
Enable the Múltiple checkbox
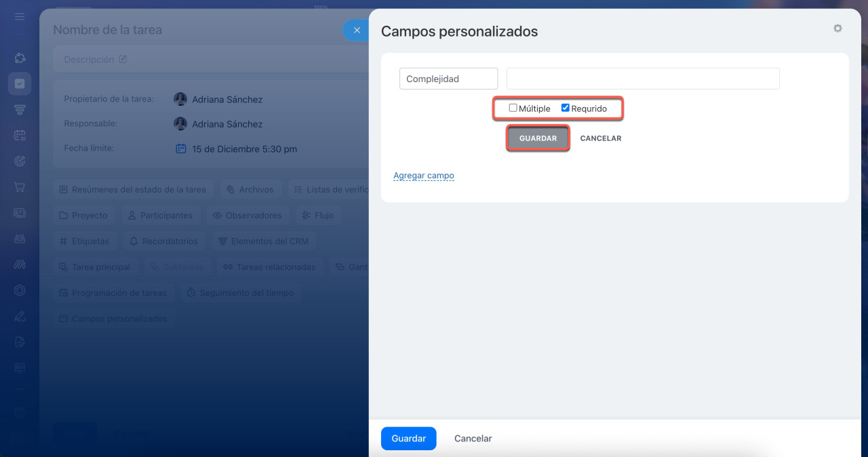[513, 108]
